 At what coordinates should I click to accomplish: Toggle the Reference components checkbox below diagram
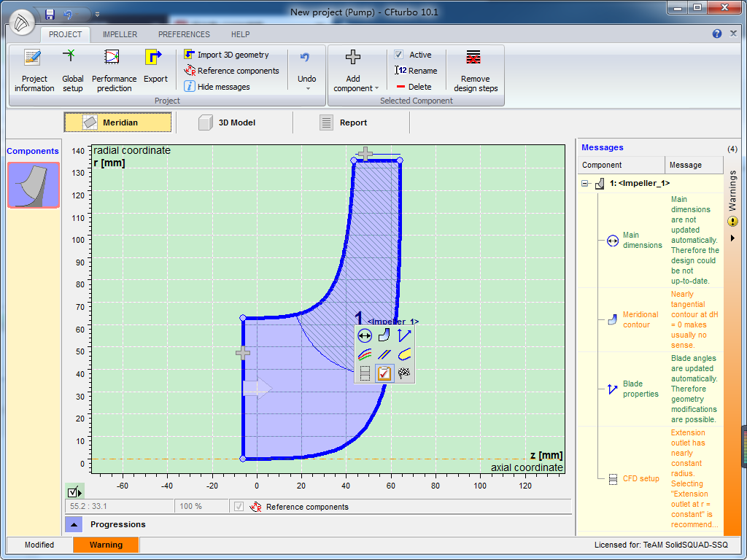239,507
